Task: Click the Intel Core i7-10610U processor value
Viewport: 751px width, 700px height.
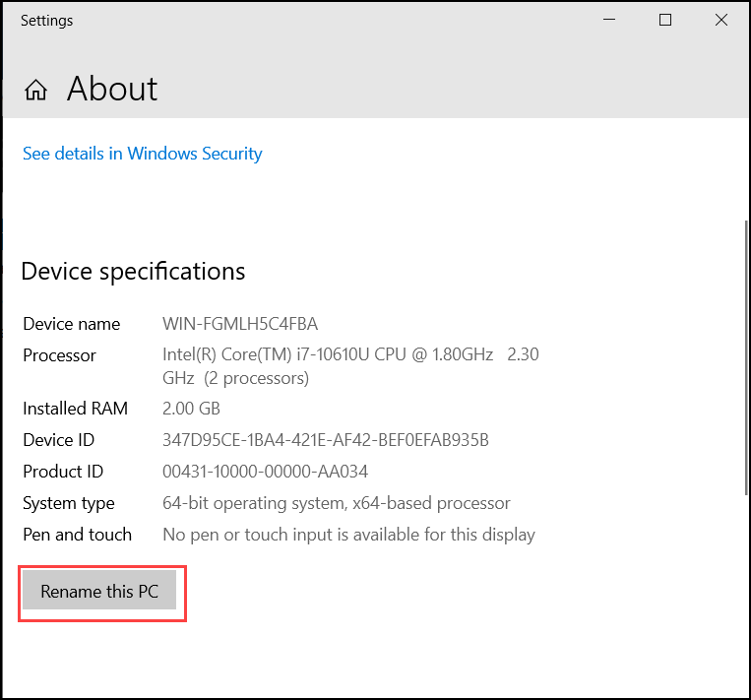Action: [x=350, y=366]
